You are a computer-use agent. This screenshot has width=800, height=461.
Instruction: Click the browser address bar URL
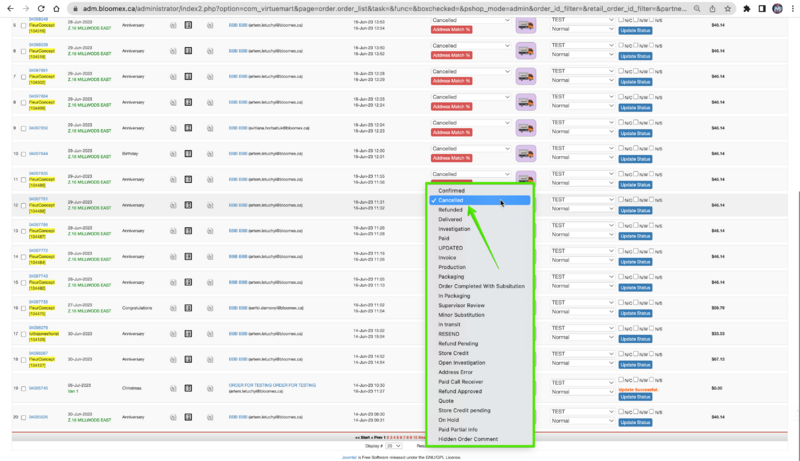tap(383, 9)
